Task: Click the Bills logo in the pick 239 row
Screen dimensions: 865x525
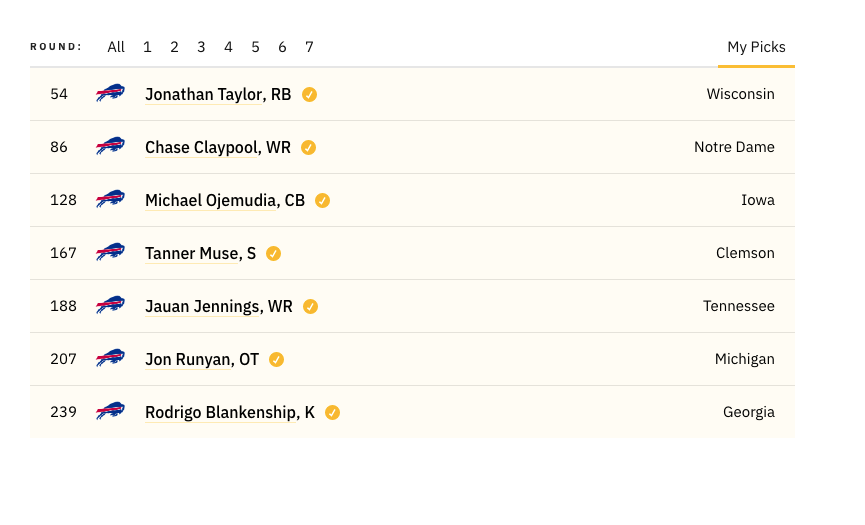Action: [x=110, y=411]
